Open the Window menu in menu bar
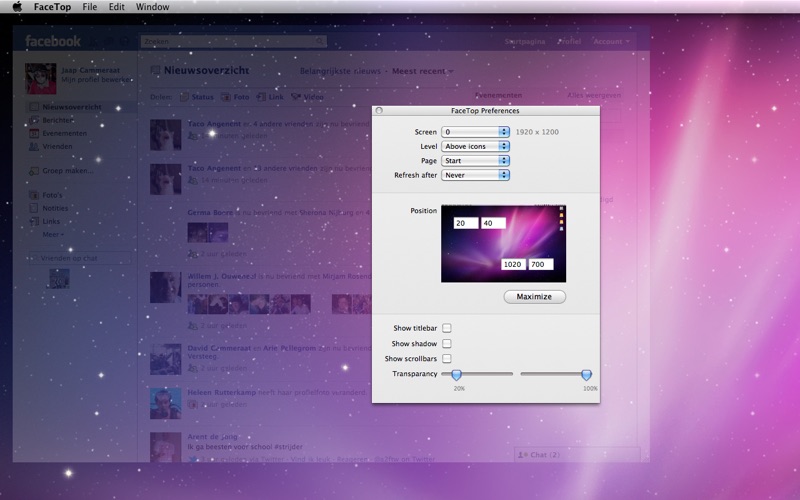Screen dimensions: 800x500 coord(152,7)
